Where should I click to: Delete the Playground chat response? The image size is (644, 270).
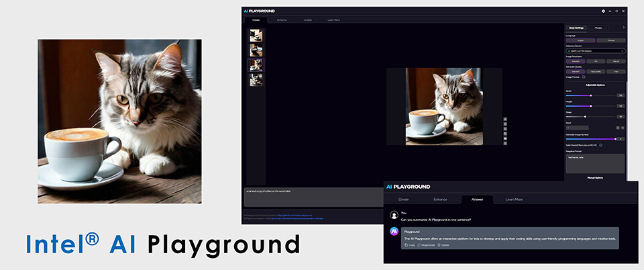tap(443, 245)
